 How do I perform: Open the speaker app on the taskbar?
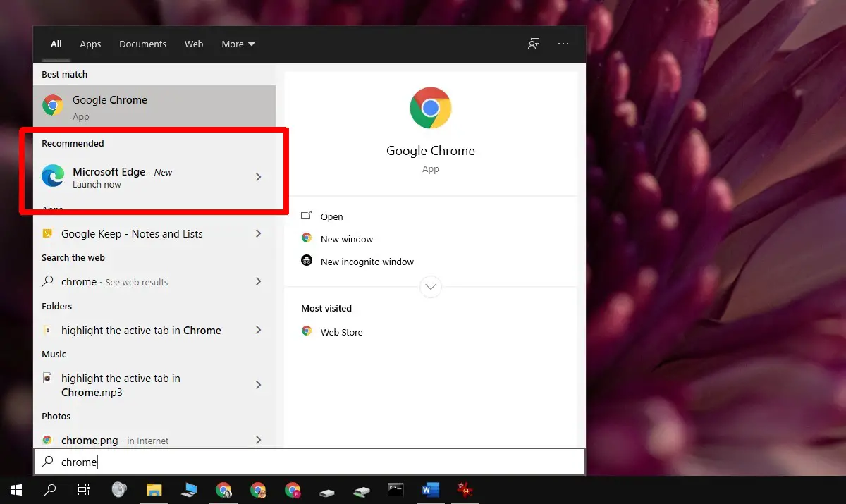(x=119, y=490)
